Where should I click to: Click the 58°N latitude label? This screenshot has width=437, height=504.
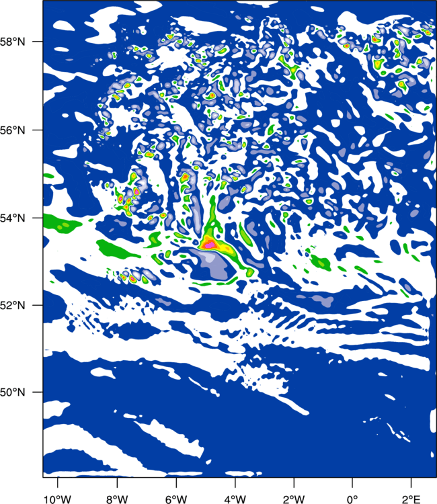coord(13,42)
